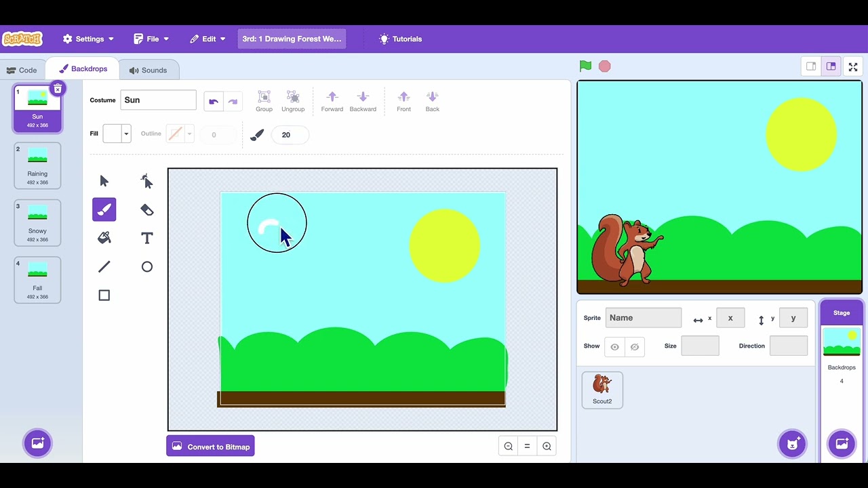Click the yellow sun in paint canvas
Image resolution: width=868 pixels, height=488 pixels.
point(445,245)
